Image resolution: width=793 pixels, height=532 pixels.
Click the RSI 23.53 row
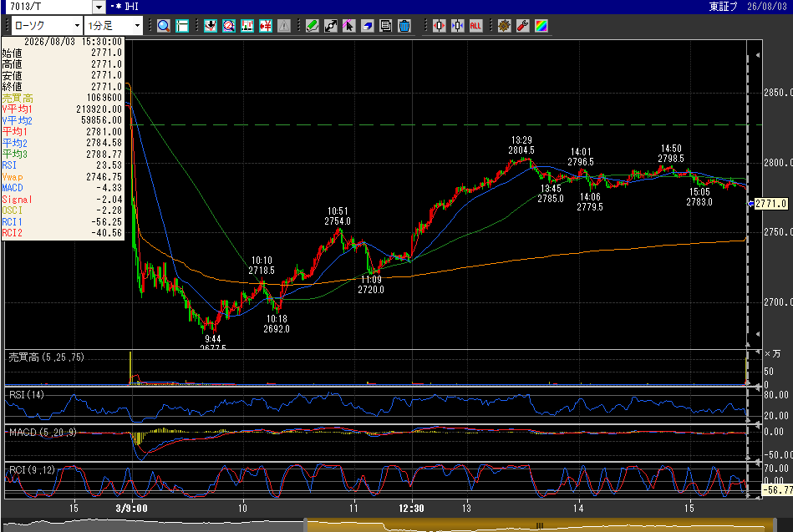[62, 165]
